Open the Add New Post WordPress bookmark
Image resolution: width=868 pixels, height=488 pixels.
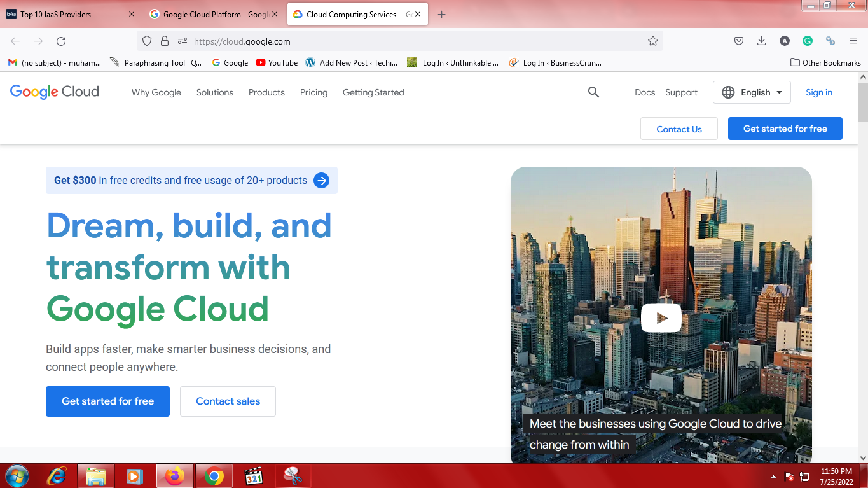tap(352, 62)
